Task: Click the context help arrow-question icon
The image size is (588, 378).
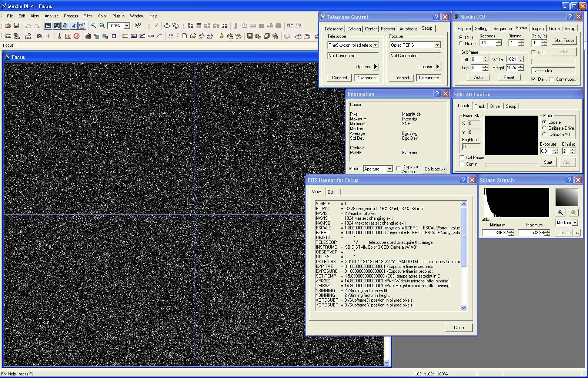Action: pos(138,26)
